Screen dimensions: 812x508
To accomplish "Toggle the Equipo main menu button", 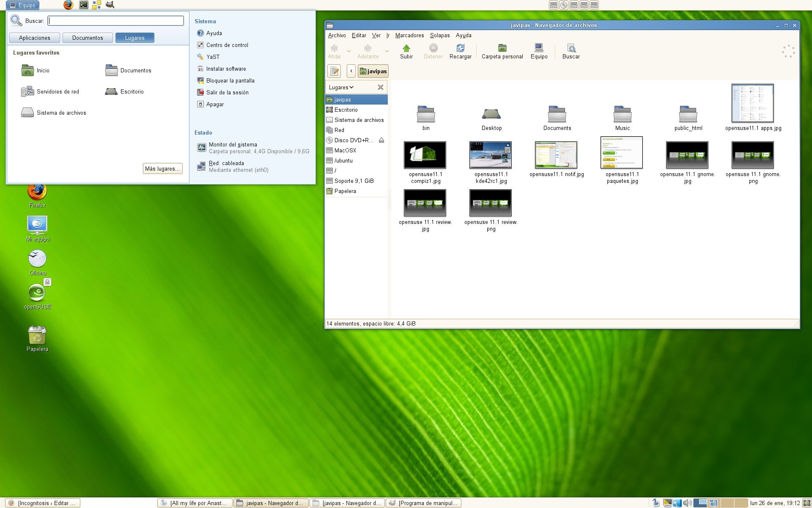I will 23,5.
